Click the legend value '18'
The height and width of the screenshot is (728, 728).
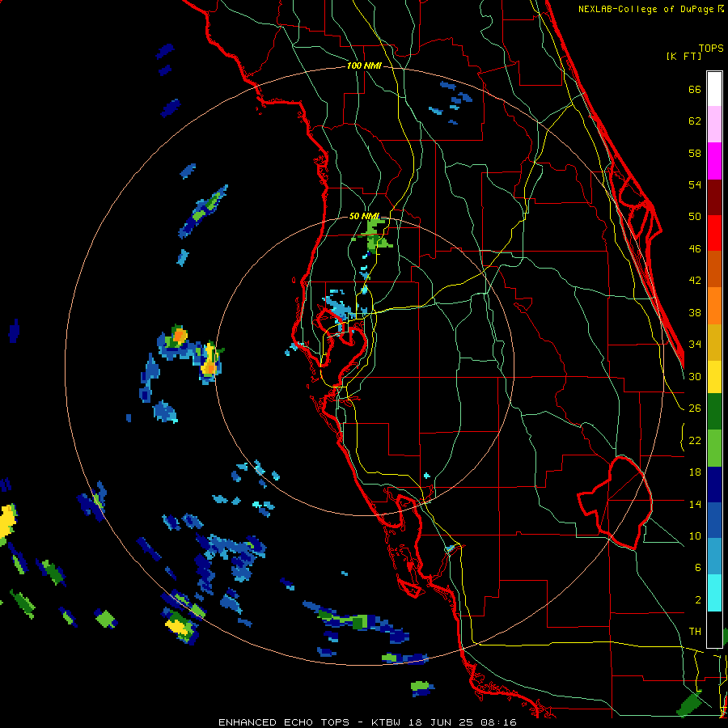pyautogui.click(x=695, y=472)
